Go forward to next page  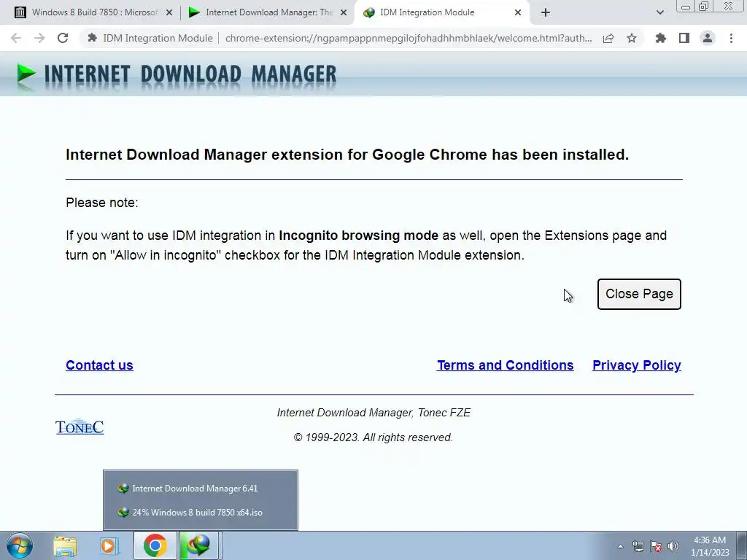click(x=39, y=38)
